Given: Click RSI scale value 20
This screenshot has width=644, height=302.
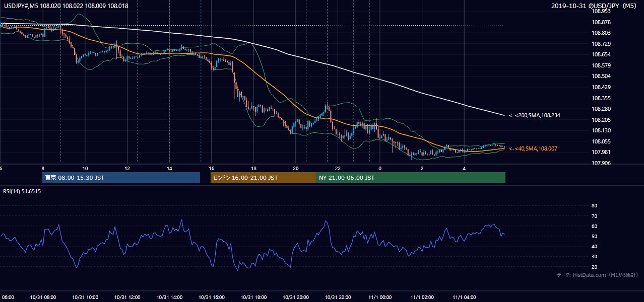Looking at the screenshot, I should pos(594,267).
